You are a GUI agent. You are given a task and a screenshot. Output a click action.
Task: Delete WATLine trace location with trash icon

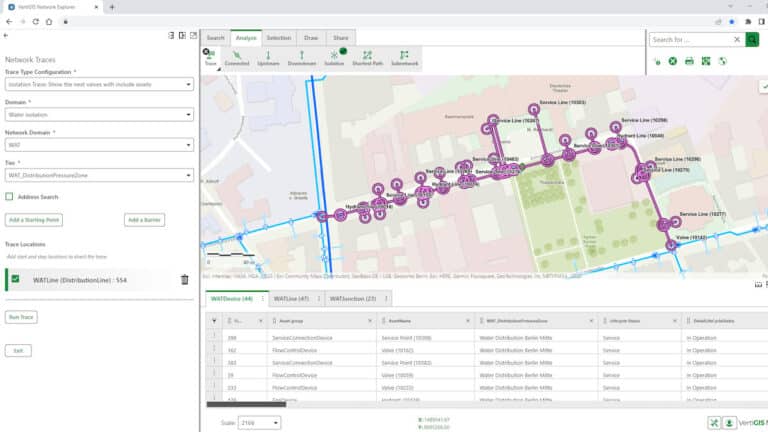(x=184, y=280)
